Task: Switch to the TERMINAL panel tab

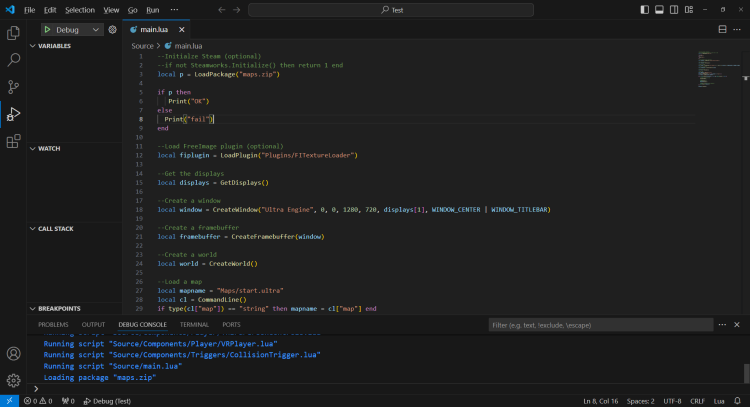Action: (194, 325)
